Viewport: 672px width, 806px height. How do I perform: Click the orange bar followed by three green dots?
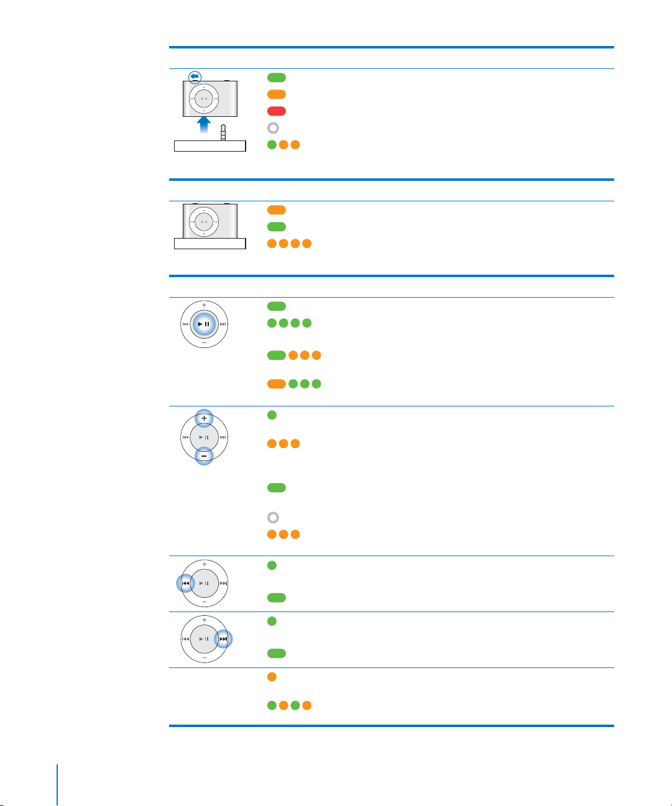[294, 384]
